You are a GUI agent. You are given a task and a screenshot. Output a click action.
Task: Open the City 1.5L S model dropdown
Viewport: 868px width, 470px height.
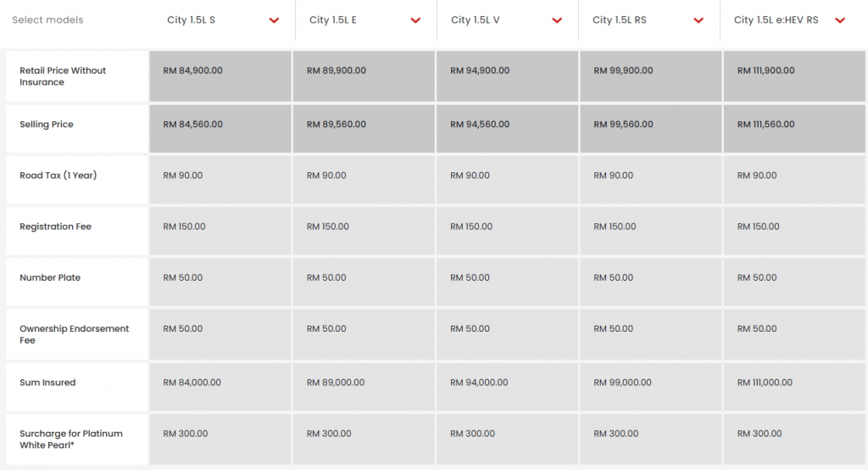pyautogui.click(x=192, y=20)
